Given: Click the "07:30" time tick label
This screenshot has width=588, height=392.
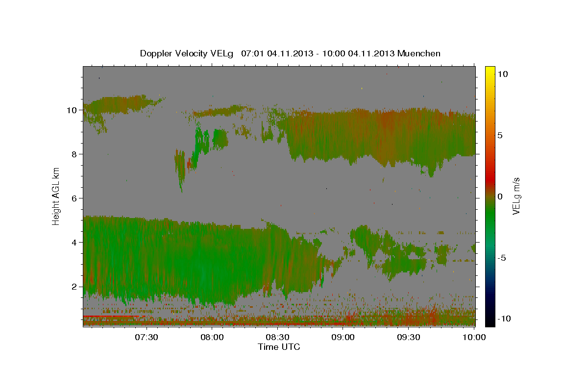Looking at the screenshot, I should [147, 337].
